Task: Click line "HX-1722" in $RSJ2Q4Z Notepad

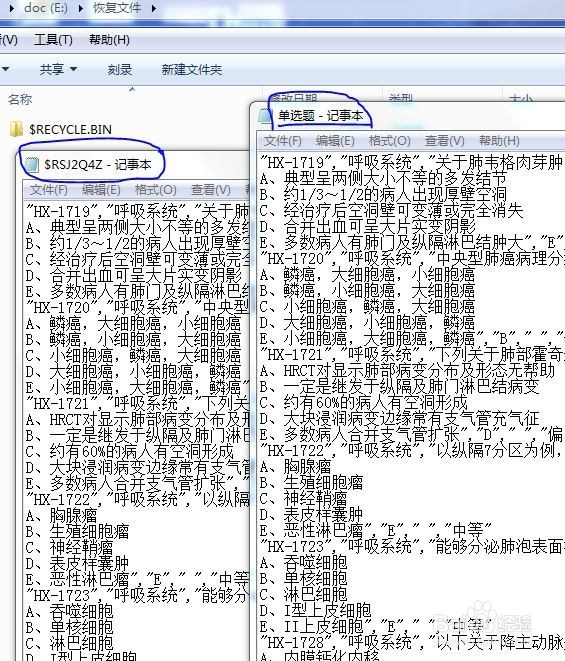Action: click(137, 500)
